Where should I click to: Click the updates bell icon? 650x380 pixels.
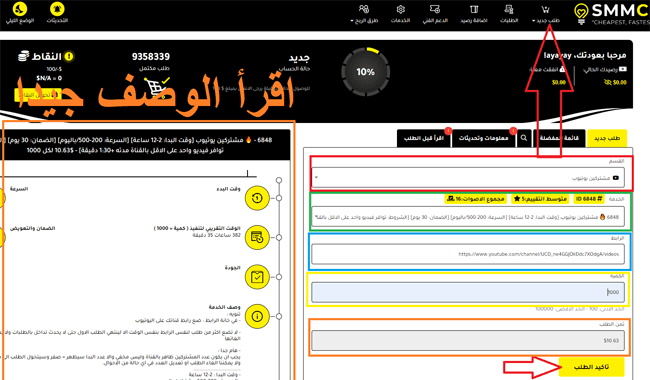click(57, 9)
